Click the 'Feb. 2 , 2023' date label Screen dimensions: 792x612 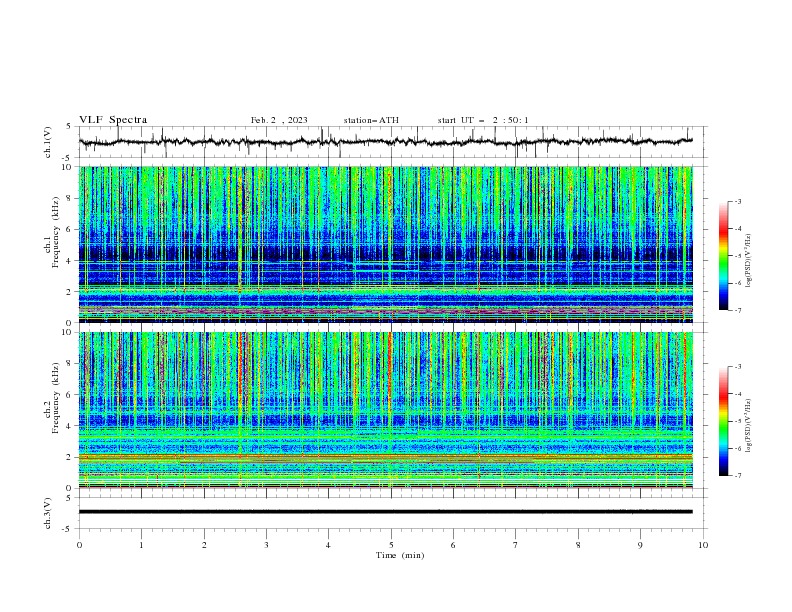point(279,120)
